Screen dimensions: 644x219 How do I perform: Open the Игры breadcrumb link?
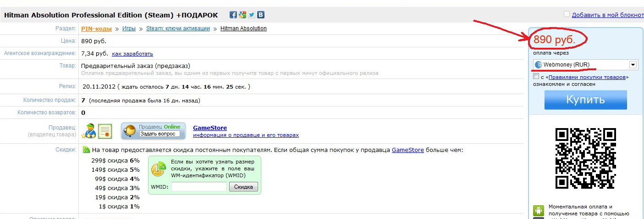coord(129,28)
